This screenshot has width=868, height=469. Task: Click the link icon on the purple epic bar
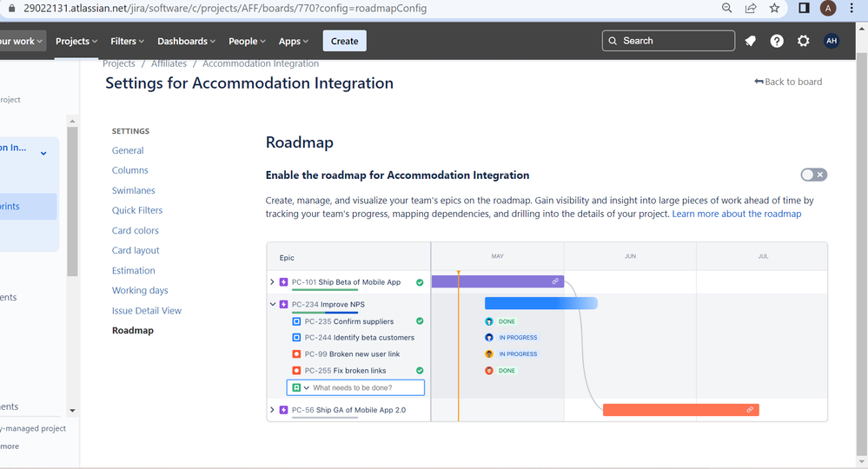click(x=555, y=281)
